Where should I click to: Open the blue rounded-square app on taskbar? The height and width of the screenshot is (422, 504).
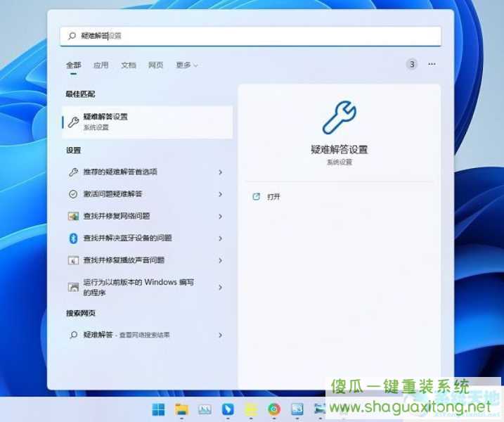click(228, 409)
